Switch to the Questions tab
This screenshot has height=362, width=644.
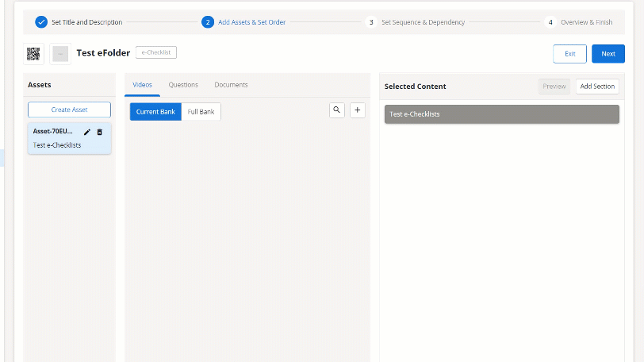(x=183, y=85)
